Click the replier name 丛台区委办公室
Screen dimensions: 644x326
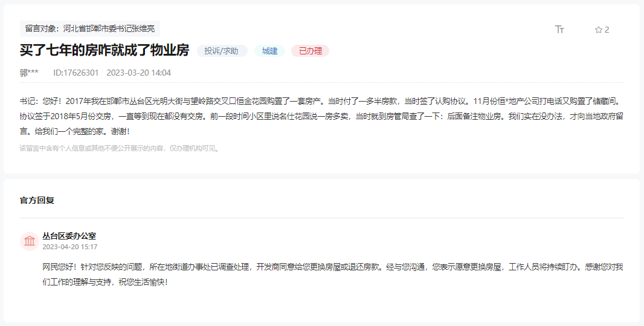pyautogui.click(x=69, y=236)
